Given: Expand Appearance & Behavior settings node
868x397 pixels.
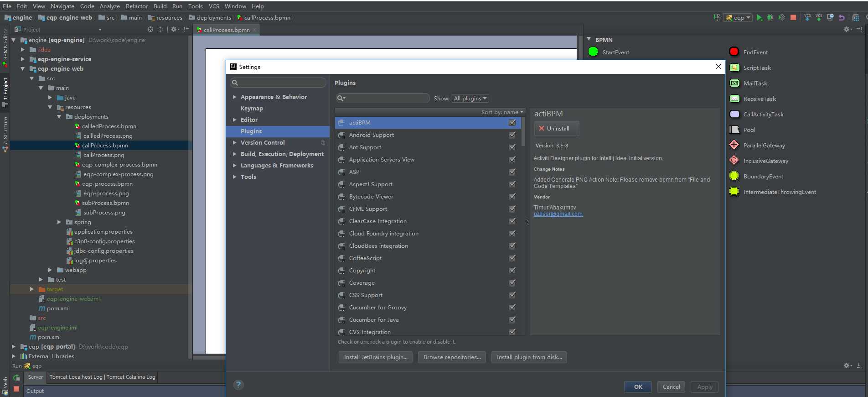Looking at the screenshot, I should coord(234,97).
